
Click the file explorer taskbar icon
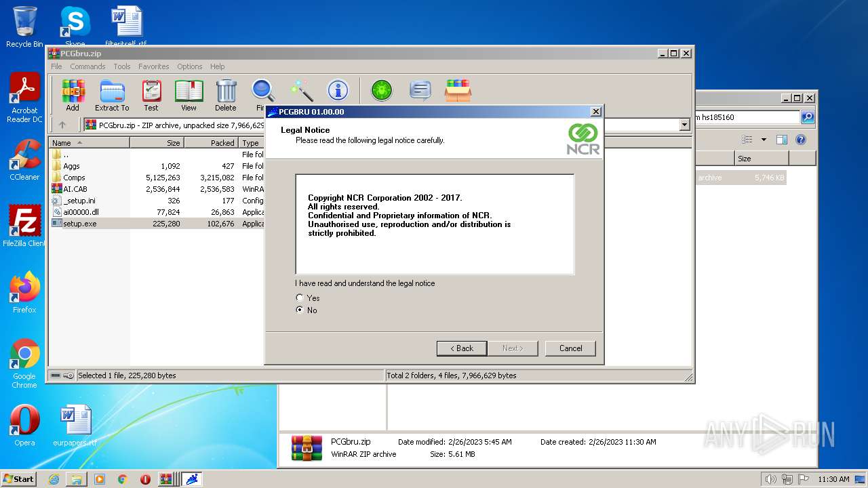[77, 479]
